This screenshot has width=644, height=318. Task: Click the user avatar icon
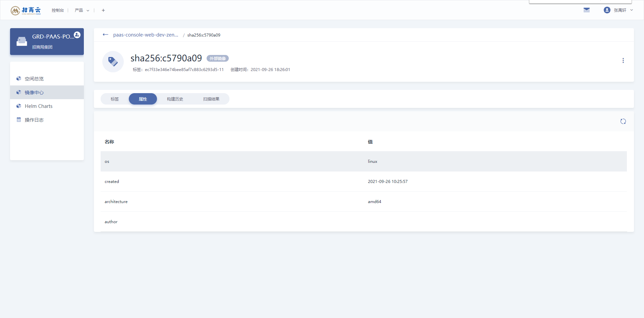point(607,10)
